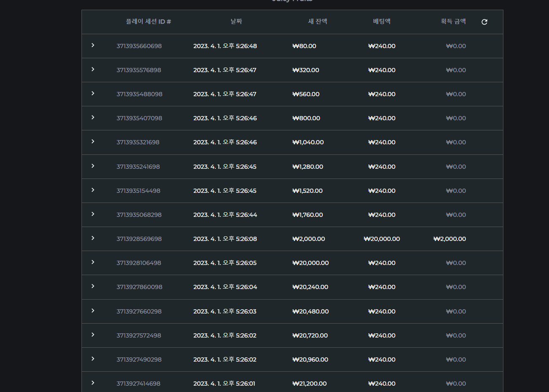The width and height of the screenshot is (549, 392).
Task: Select session ID 3713935576898
Action: point(139,70)
